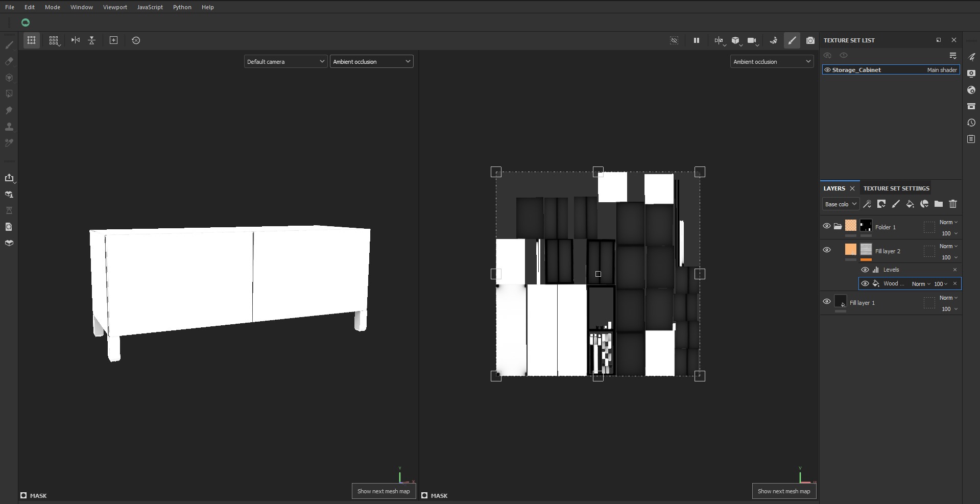This screenshot has height=504, width=980.
Task: Open the File menu
Action: coord(10,7)
